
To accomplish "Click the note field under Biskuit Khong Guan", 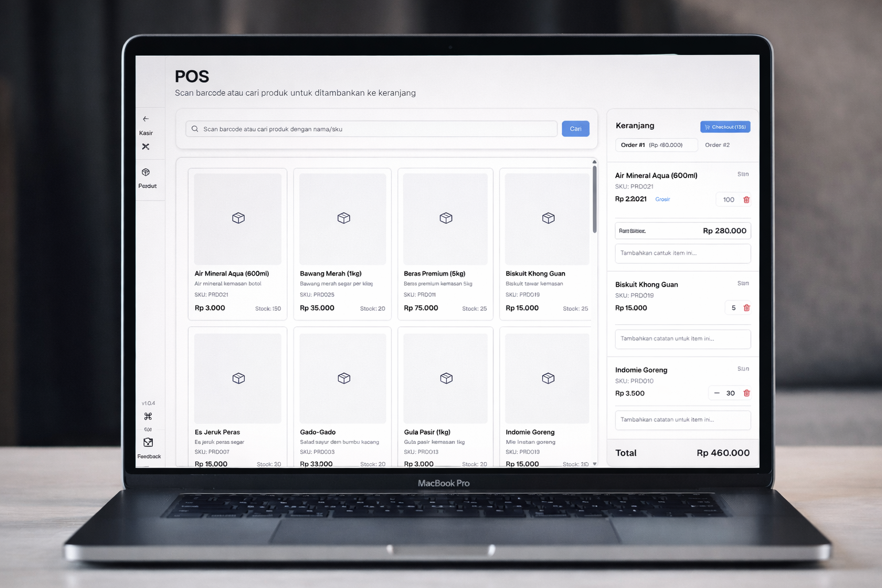I will [683, 339].
